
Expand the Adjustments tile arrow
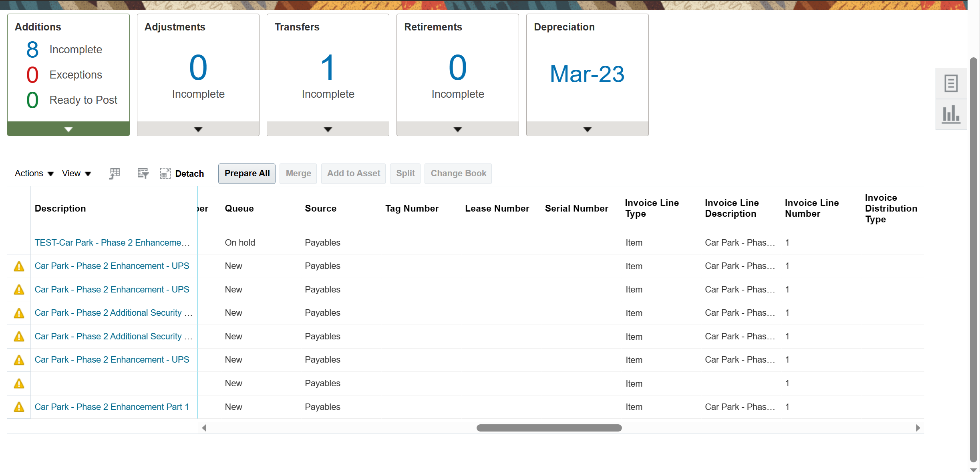(198, 129)
